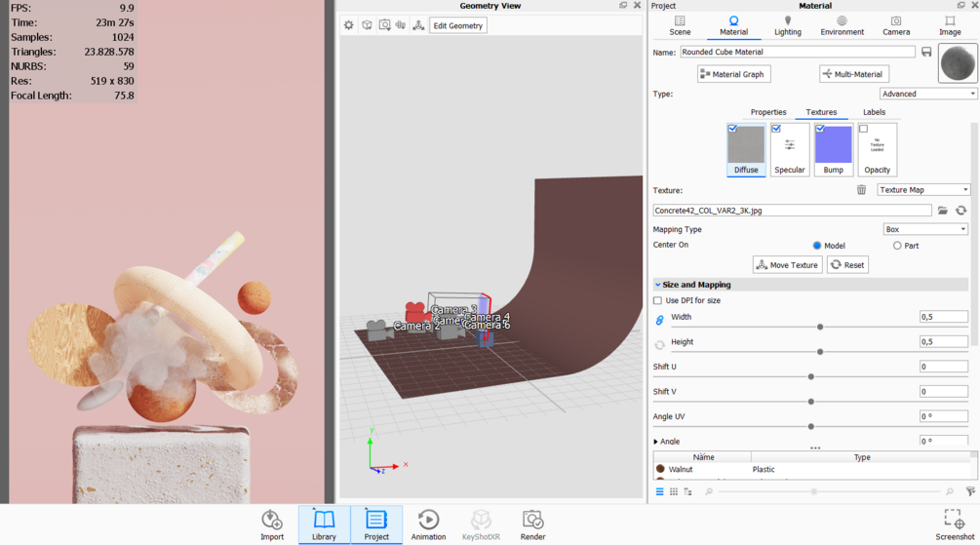Click Multi-Material button
The width and height of the screenshot is (980, 545).
(854, 74)
